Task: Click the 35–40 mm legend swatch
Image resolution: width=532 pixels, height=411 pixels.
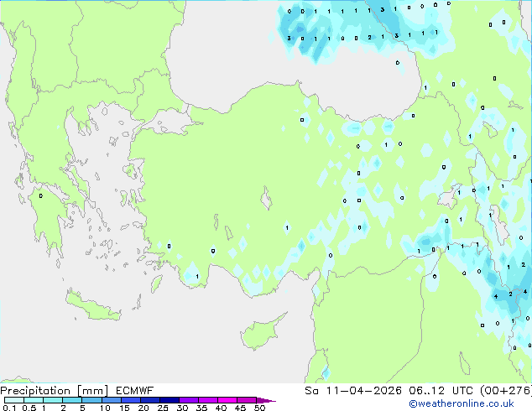Action: click(207, 400)
